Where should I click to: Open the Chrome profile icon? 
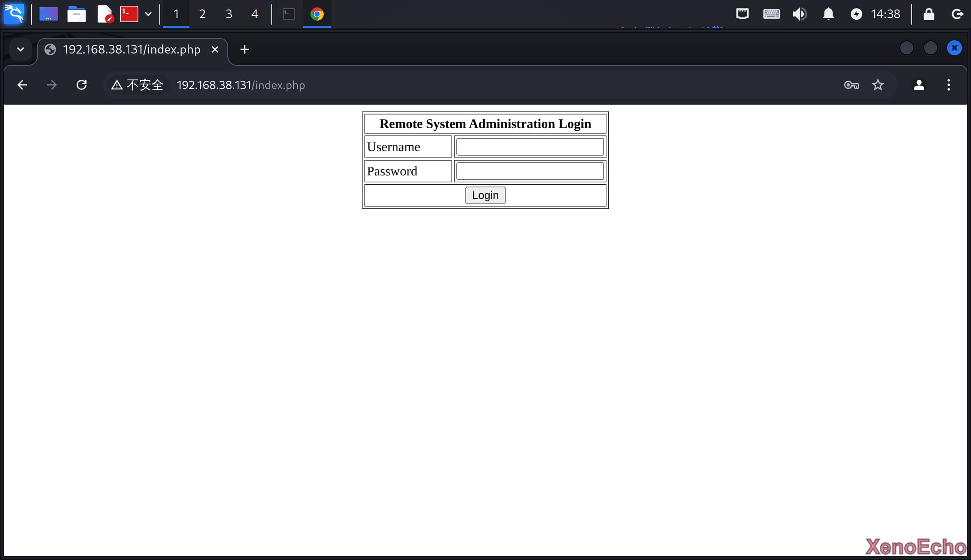coord(919,85)
